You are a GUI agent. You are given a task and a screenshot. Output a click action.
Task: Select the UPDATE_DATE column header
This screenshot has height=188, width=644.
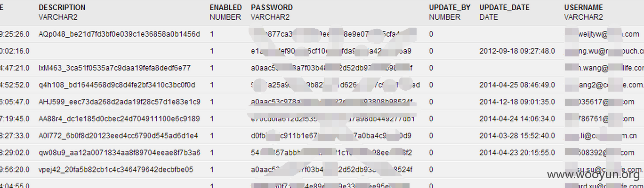click(504, 8)
